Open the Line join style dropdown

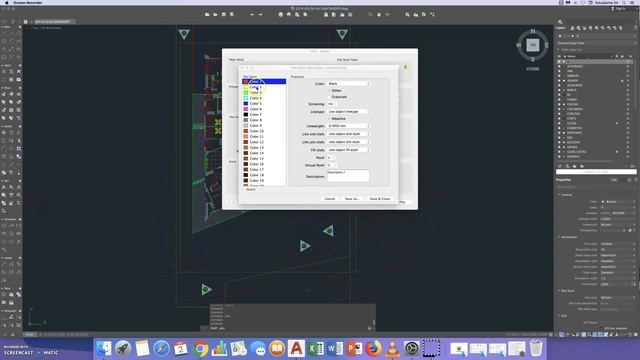(349, 142)
